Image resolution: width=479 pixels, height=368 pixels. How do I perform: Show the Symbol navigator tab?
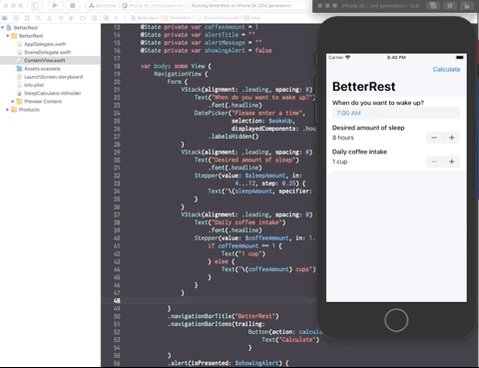27,18
